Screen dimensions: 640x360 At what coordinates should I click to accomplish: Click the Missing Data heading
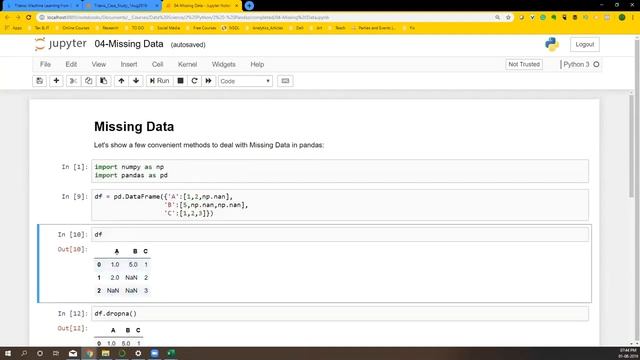tap(134, 127)
